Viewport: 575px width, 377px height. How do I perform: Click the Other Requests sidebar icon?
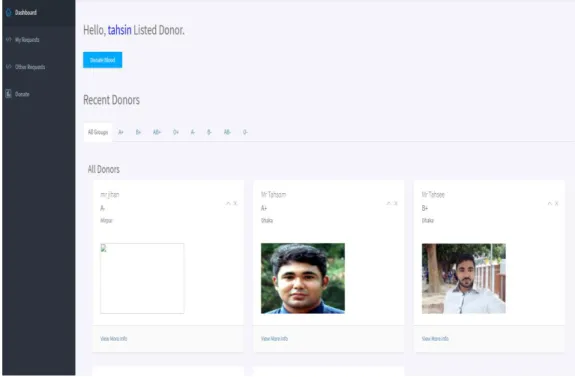[x=8, y=67]
